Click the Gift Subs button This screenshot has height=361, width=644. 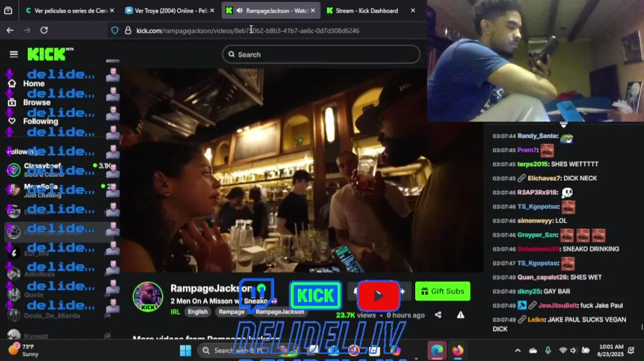[442, 291]
